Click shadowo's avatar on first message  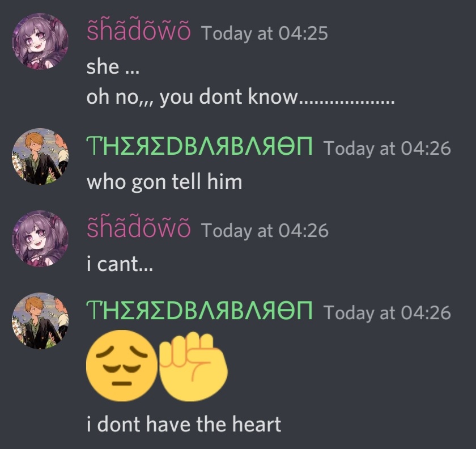pos(40,41)
